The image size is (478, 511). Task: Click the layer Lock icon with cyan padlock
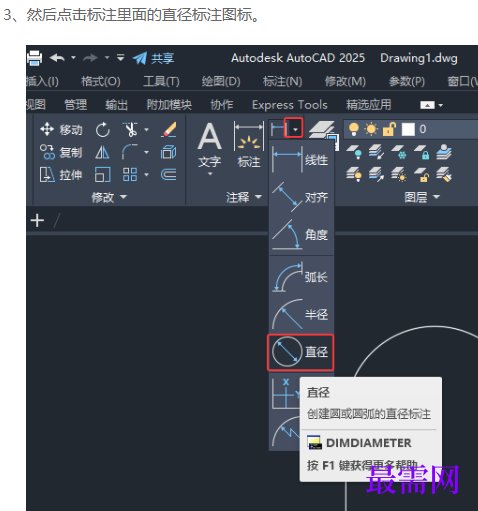click(421, 152)
